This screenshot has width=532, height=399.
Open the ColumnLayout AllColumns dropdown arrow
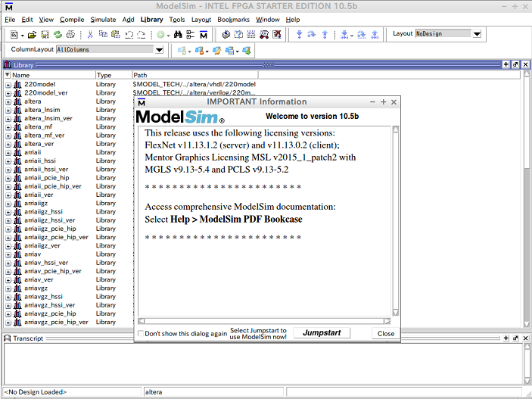(x=159, y=50)
